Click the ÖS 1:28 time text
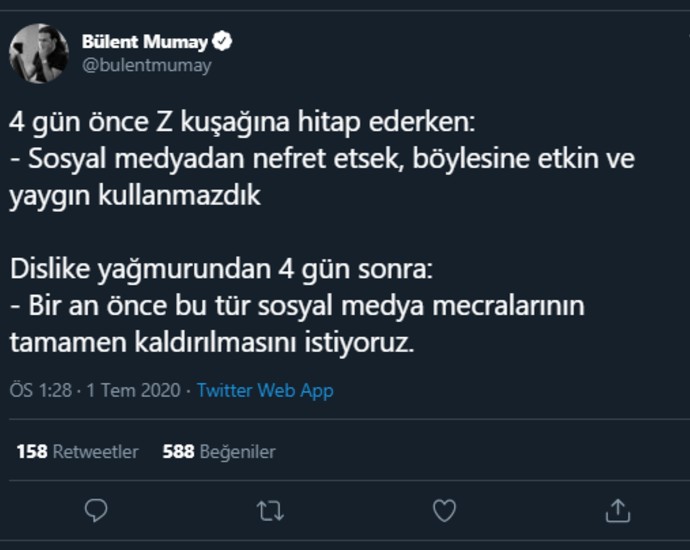 (41, 391)
